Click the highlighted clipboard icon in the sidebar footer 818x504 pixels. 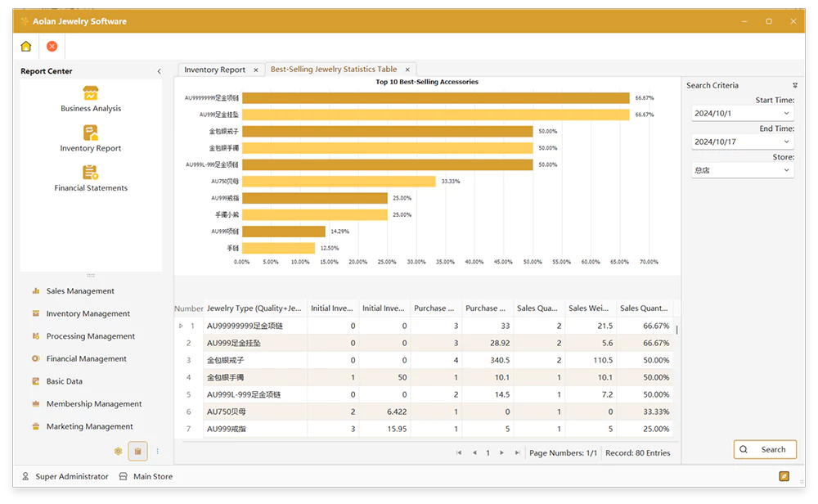pos(137,451)
